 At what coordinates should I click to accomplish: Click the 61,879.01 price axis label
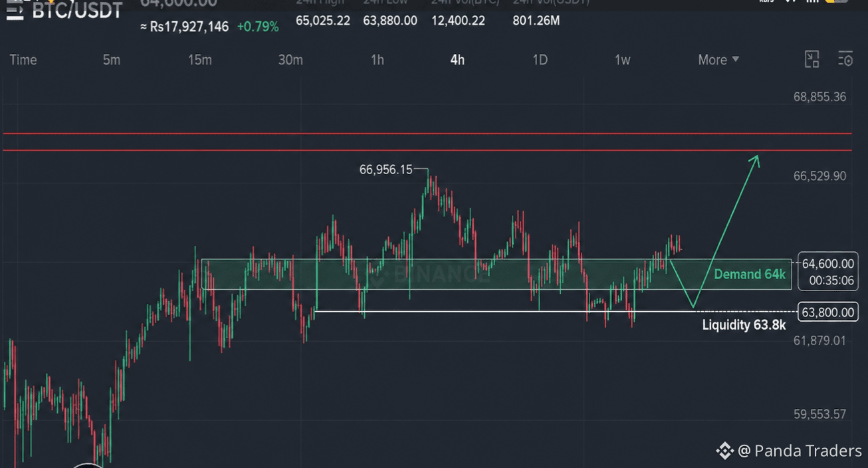point(819,340)
